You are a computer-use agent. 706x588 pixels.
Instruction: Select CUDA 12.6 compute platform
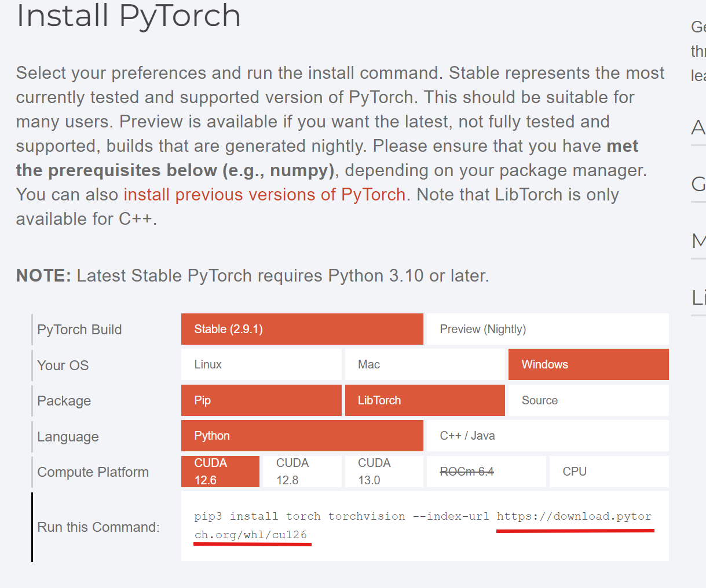point(220,472)
